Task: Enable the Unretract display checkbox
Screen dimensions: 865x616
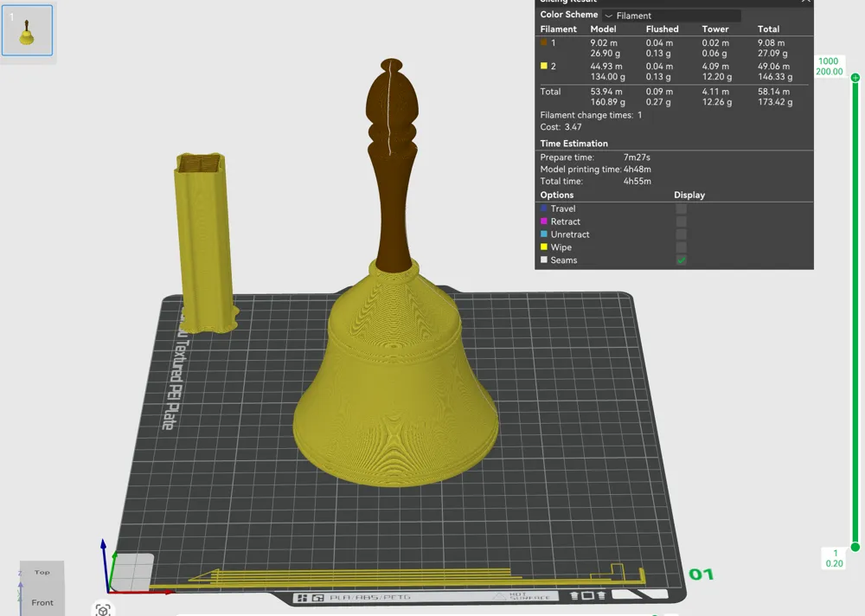Action: [682, 234]
